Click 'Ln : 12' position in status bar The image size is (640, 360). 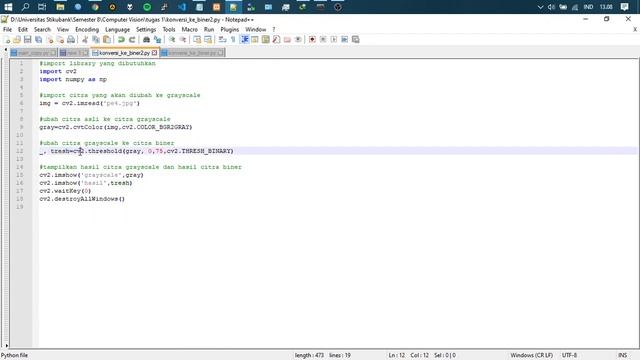[396, 356]
